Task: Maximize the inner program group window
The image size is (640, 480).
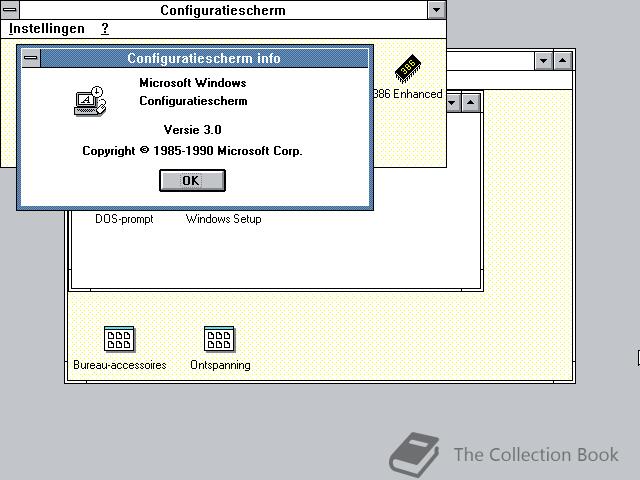Action: point(471,102)
